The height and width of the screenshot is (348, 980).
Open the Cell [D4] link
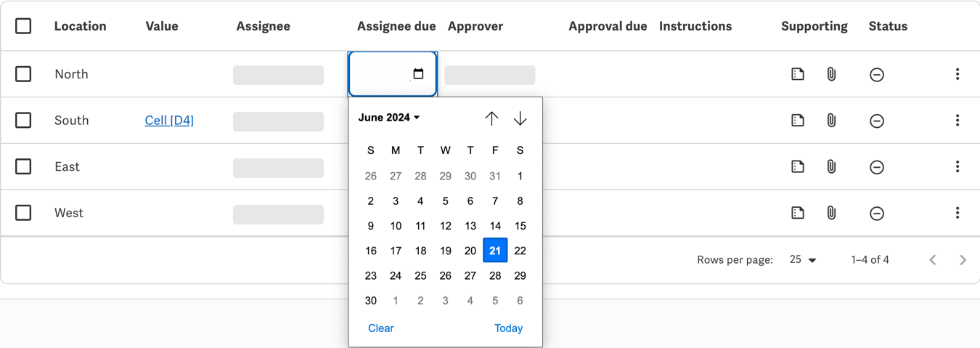tap(169, 121)
